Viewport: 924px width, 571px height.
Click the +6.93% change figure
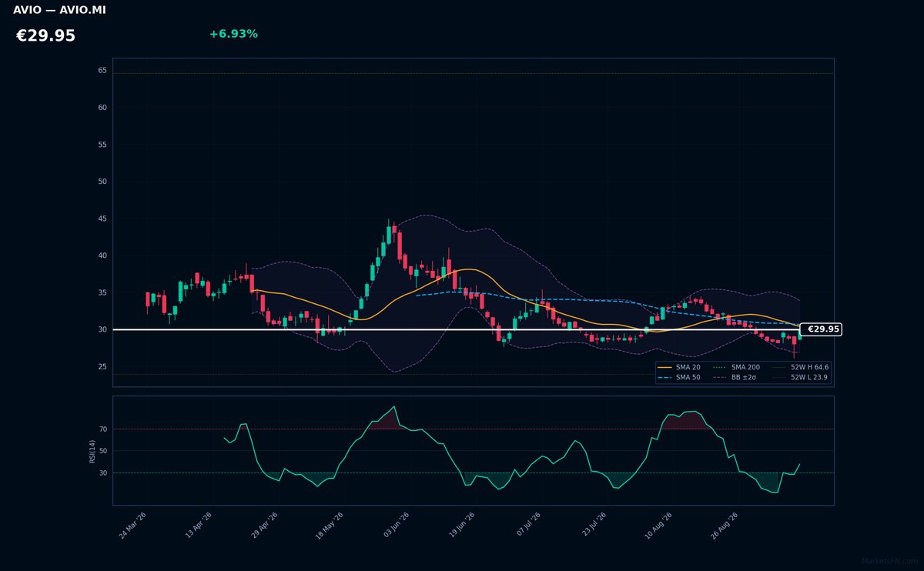point(233,34)
